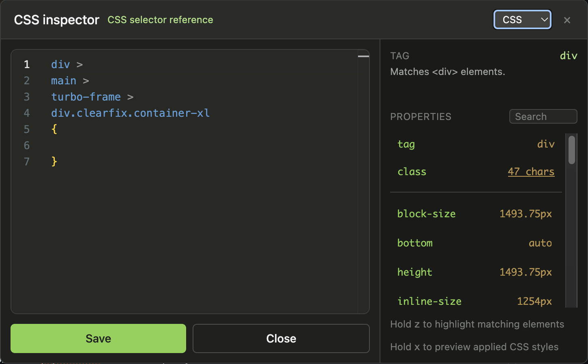Click the properties list scrollbar thumb

pyautogui.click(x=572, y=150)
